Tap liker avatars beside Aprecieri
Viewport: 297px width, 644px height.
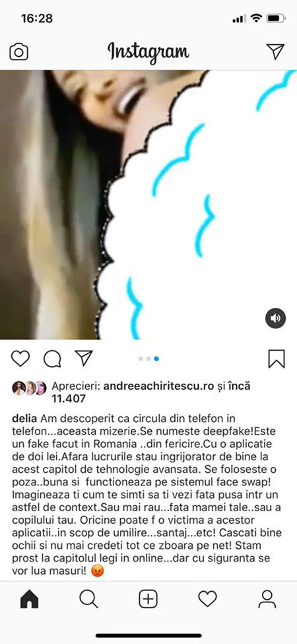tap(30, 388)
